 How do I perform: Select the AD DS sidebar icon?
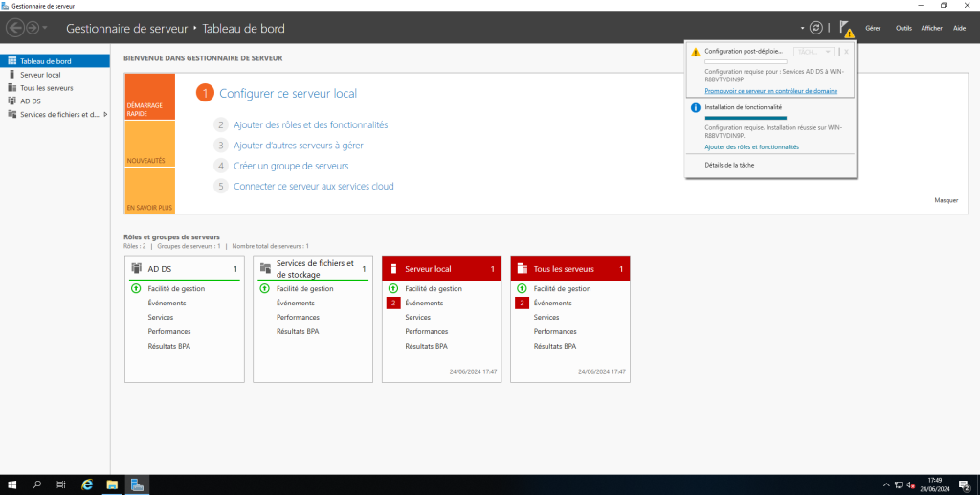[x=11, y=101]
